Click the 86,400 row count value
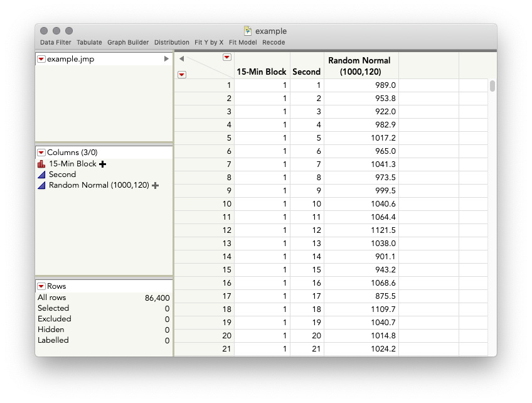The image size is (532, 403). [157, 298]
